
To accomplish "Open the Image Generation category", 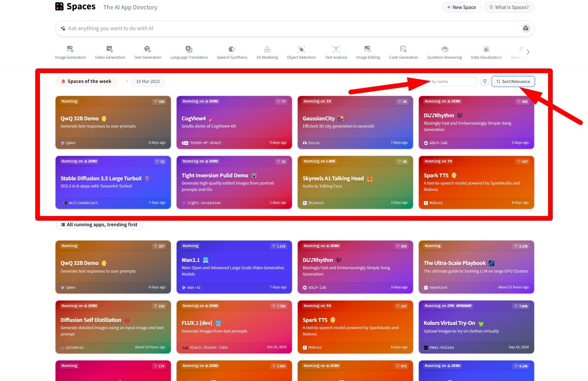I will click(71, 52).
